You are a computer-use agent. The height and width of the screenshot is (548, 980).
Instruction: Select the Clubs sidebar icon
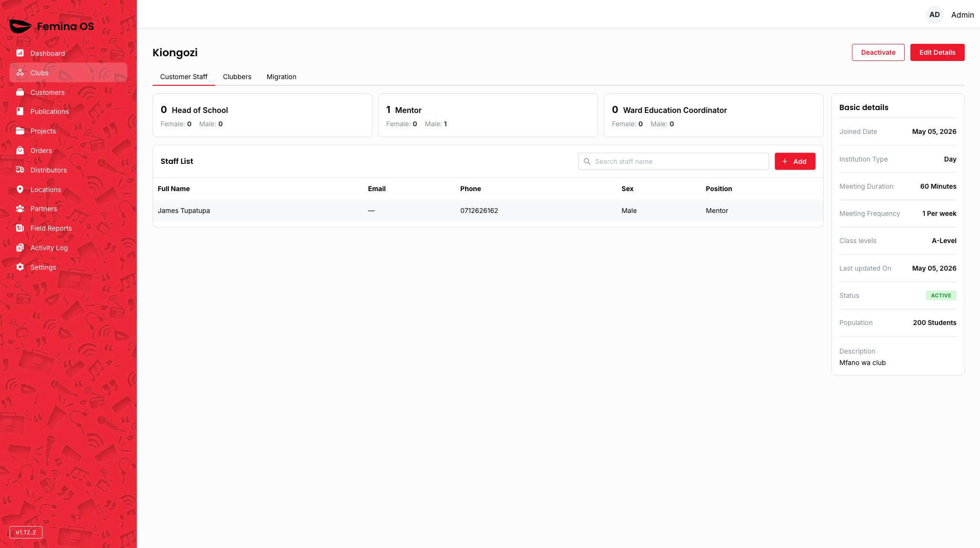[20, 72]
